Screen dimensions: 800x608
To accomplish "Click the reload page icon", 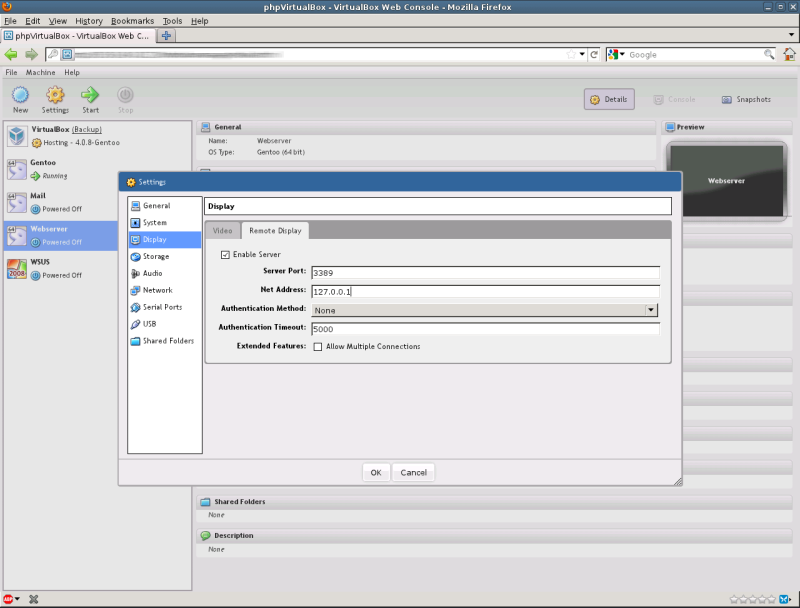I will [x=594, y=55].
